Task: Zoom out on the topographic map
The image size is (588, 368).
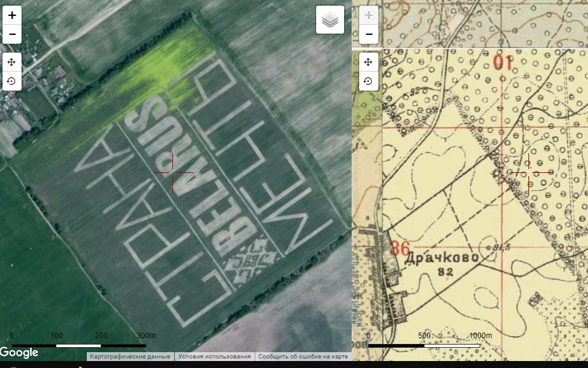Action: (x=369, y=34)
